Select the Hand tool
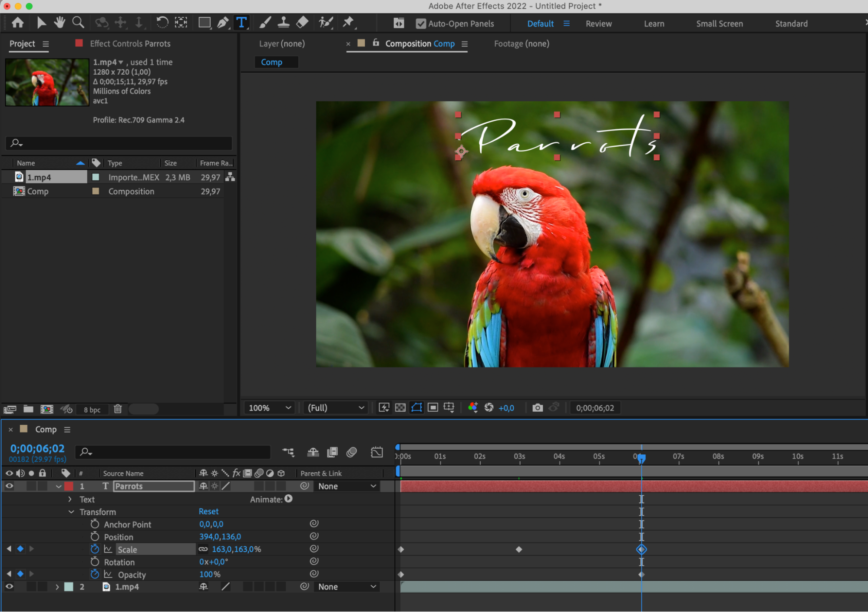This screenshot has width=868, height=612. click(x=59, y=23)
